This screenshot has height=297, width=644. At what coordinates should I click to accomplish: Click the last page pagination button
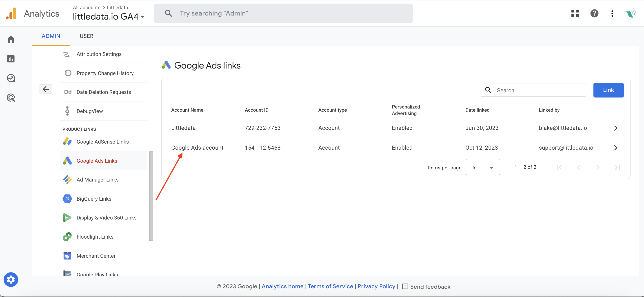pos(617,167)
